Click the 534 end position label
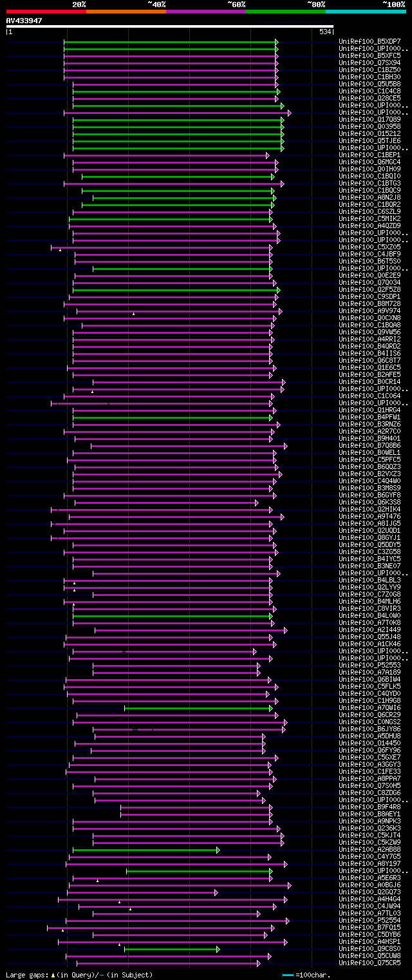The width and height of the screenshot is (412, 980). coord(325,32)
